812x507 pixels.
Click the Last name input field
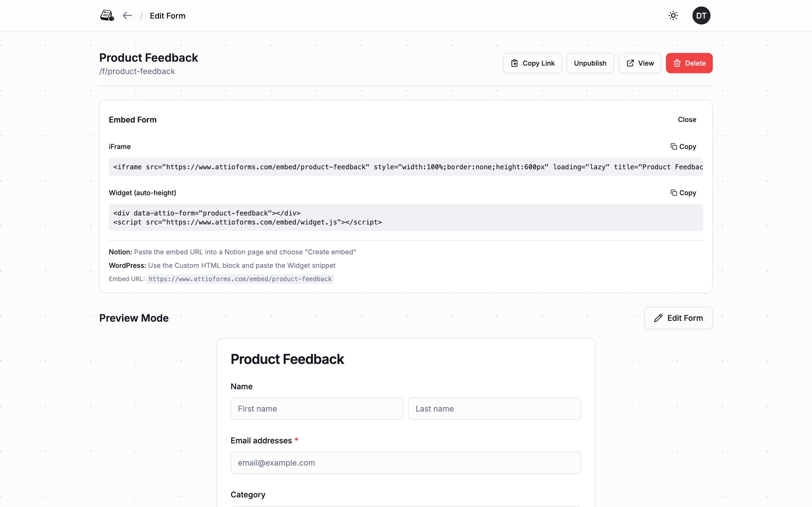(494, 409)
